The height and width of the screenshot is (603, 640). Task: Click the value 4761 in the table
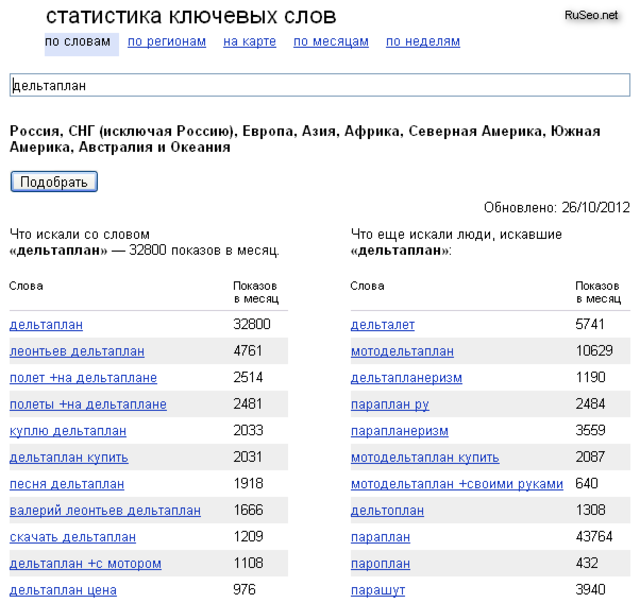247,351
